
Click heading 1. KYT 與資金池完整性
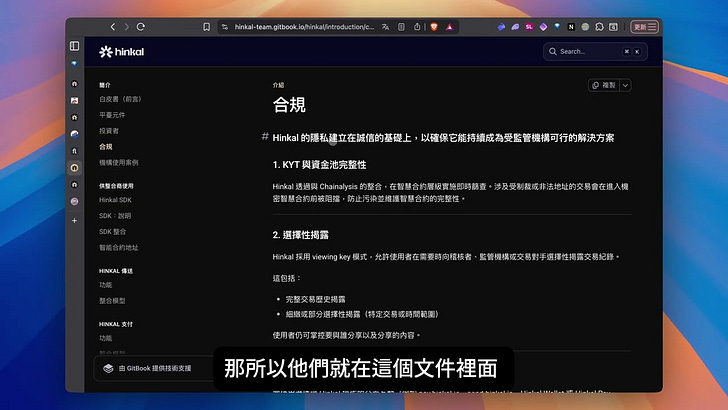(319, 165)
